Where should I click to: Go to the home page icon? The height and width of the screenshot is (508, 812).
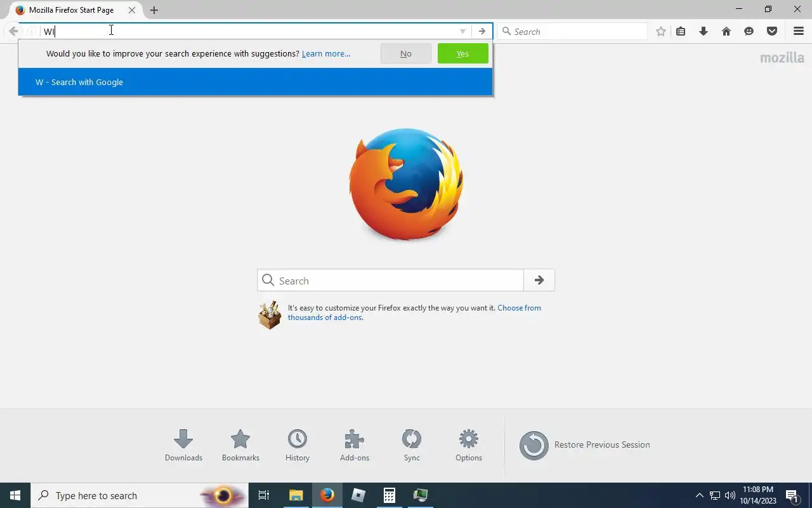[726, 31]
